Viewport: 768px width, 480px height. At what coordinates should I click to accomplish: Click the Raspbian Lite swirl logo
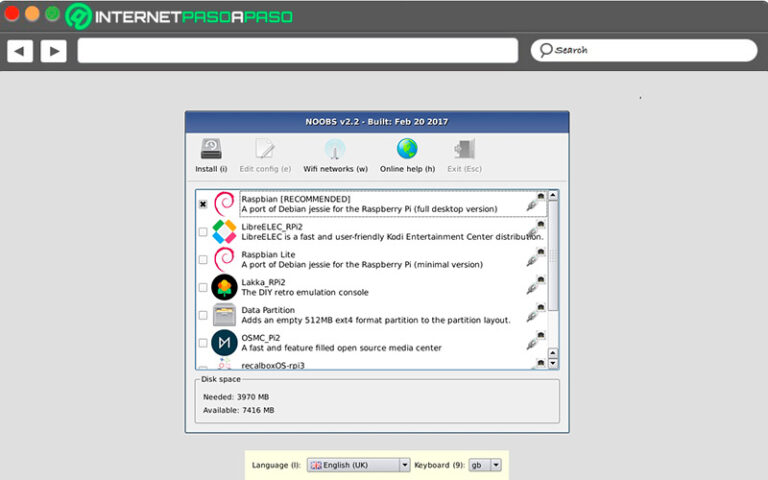point(224,260)
